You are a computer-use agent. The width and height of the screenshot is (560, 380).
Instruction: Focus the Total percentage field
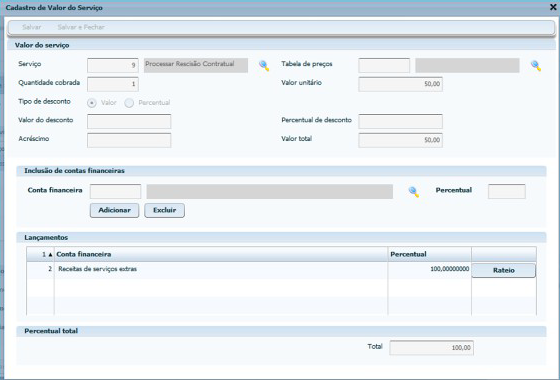(x=431, y=348)
